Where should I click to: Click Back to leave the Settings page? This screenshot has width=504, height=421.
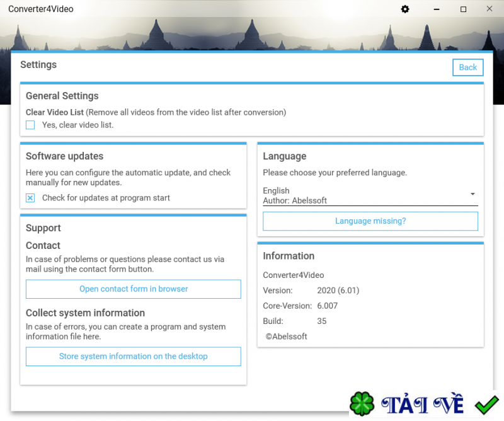click(x=467, y=67)
